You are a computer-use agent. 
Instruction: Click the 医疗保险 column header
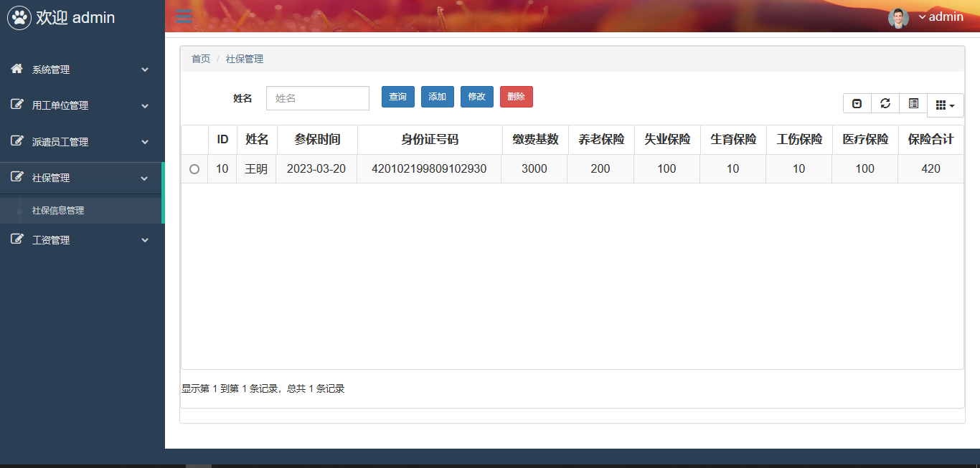pos(865,140)
